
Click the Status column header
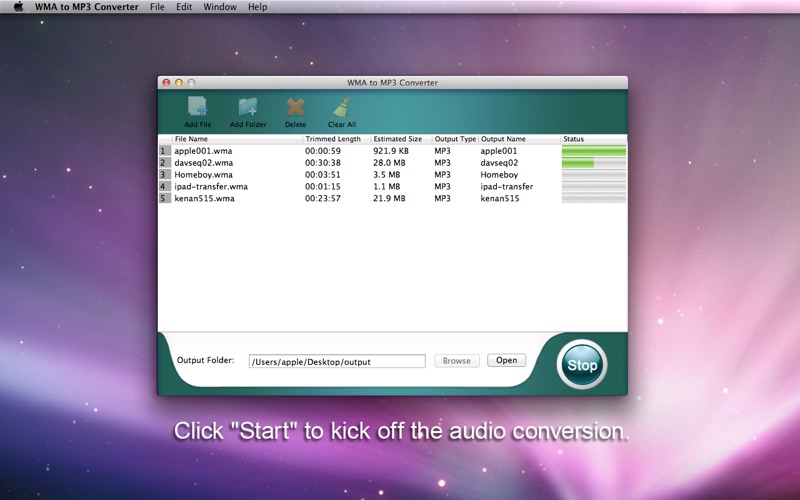594,139
